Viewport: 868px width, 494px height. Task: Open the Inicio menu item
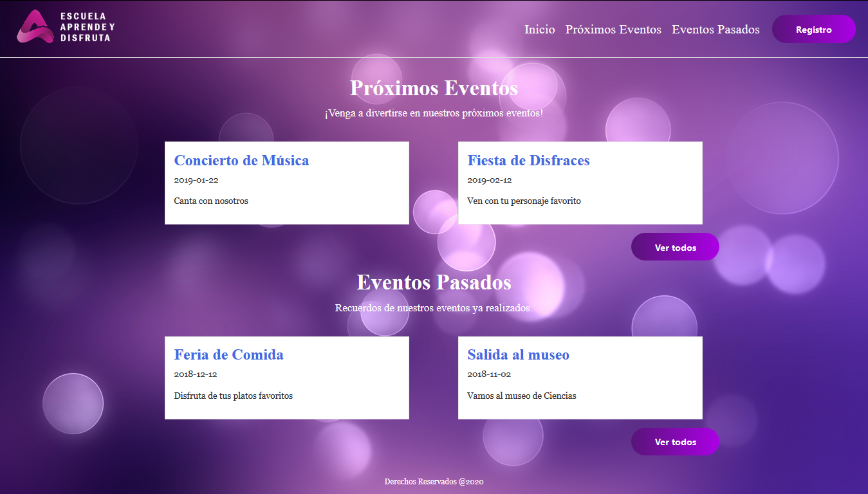pos(539,29)
